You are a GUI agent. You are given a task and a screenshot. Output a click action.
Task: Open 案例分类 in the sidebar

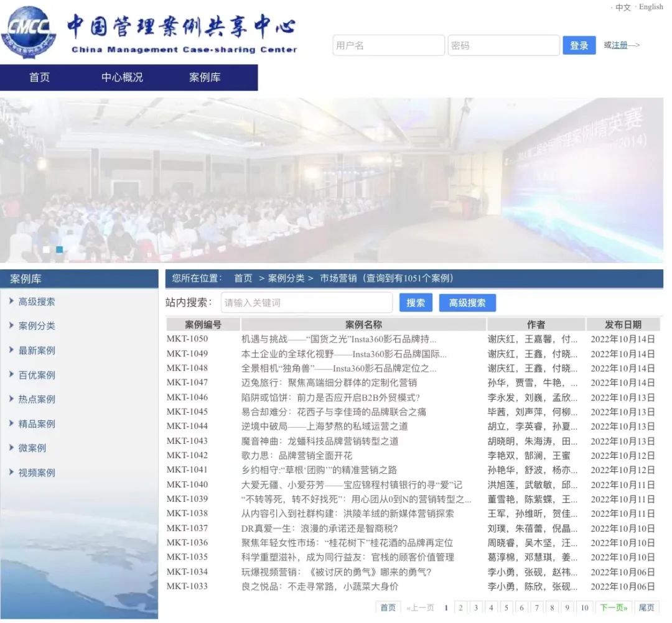[x=37, y=326]
